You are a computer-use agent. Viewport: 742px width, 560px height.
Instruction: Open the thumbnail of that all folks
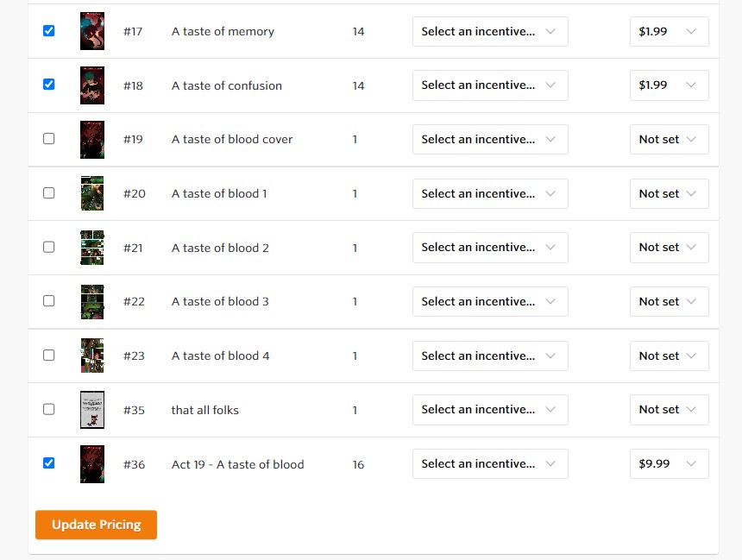[92, 410]
